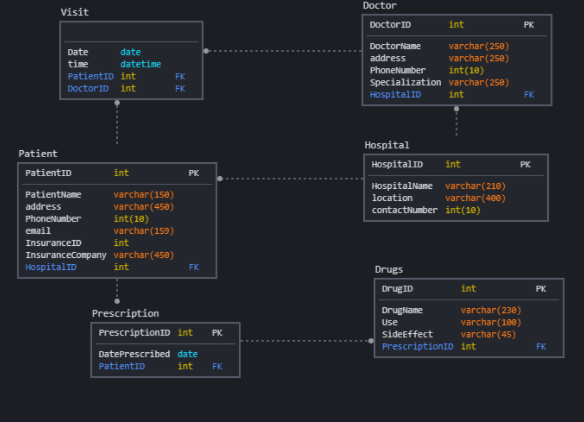Click HospitalID primary key in Hospital table

397,165
